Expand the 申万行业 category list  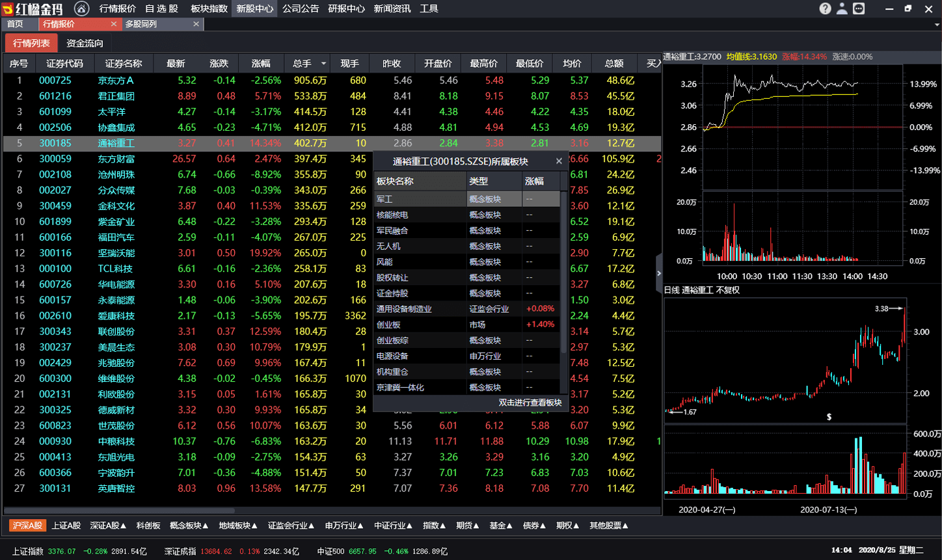(345, 526)
